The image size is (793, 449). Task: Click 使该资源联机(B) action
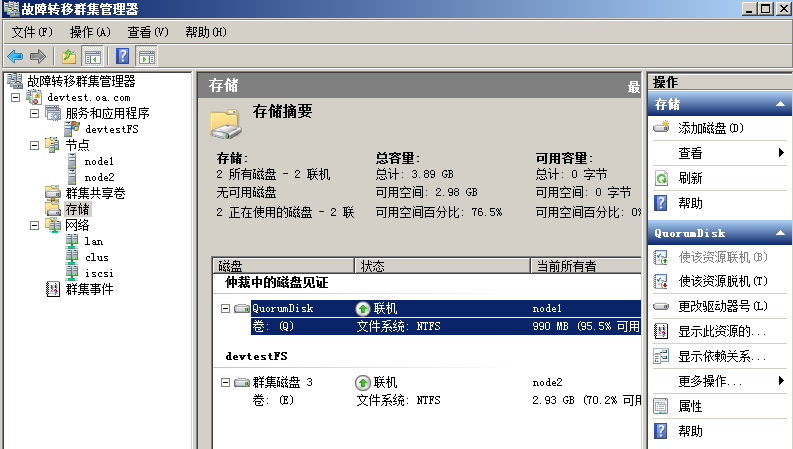[x=723, y=257]
